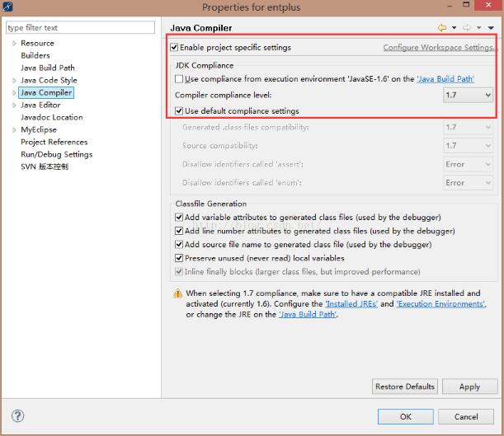Maximize the Properties for entplus window
The width and height of the screenshot is (504, 436).
pyautogui.click(x=466, y=4)
